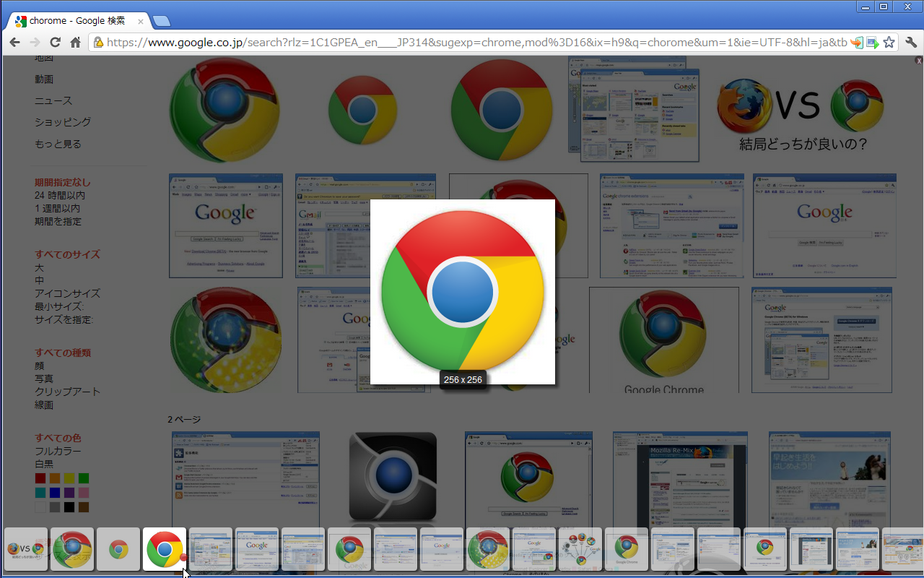924x578 pixels.
Task: Filter images by アイコンサイズ
Action: (x=67, y=293)
